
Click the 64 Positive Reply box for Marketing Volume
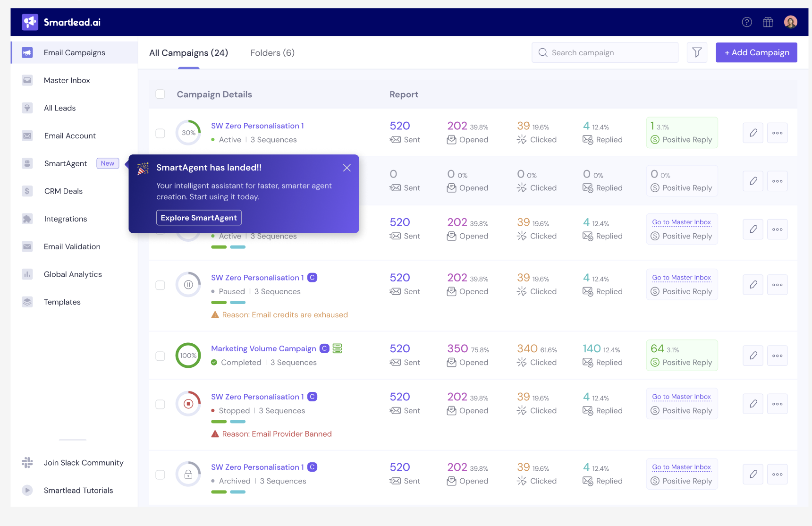click(682, 356)
